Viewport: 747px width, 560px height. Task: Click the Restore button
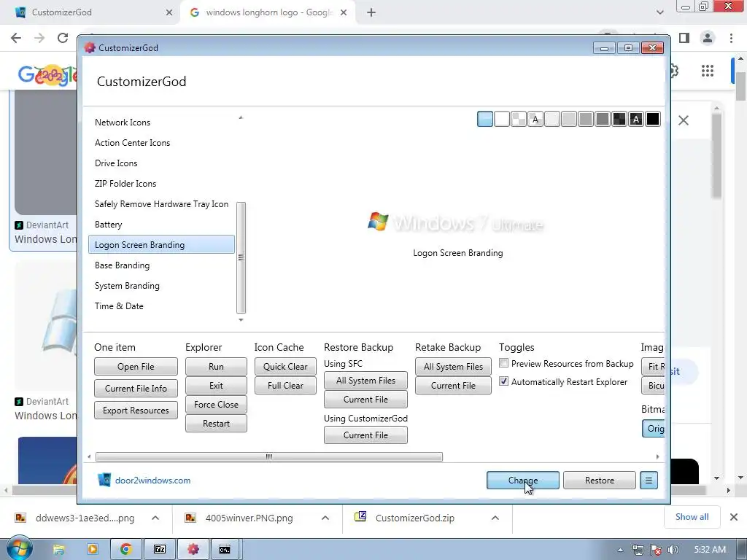600,481
